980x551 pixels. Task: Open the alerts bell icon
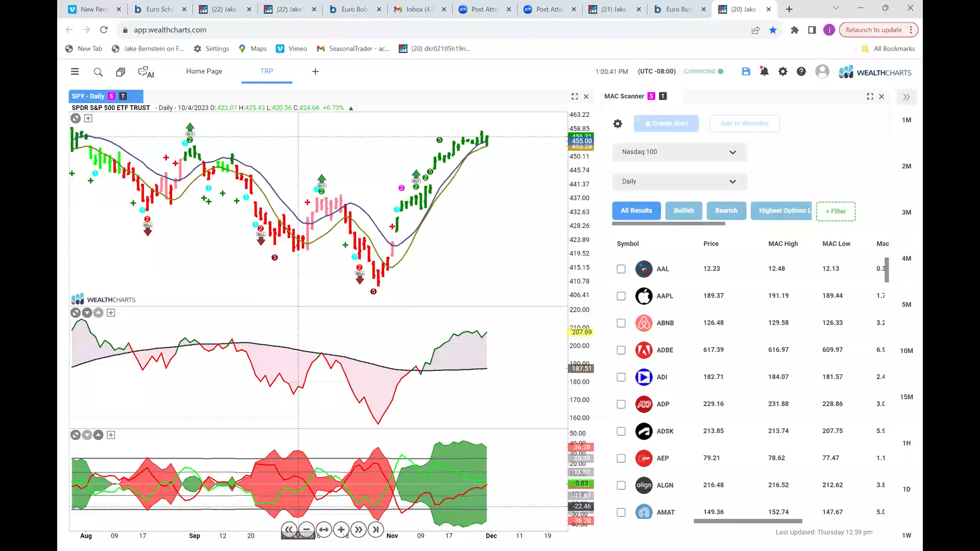coord(764,71)
